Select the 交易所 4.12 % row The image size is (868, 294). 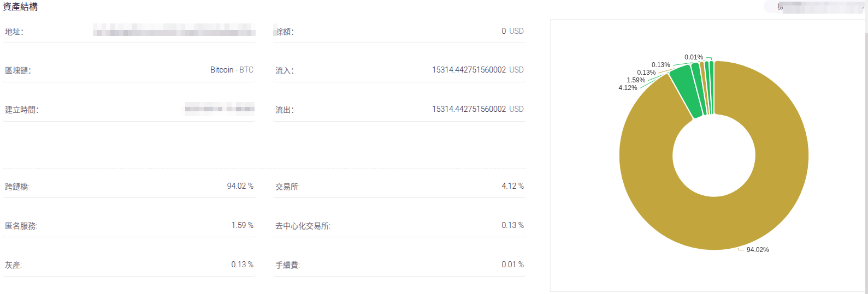point(399,187)
